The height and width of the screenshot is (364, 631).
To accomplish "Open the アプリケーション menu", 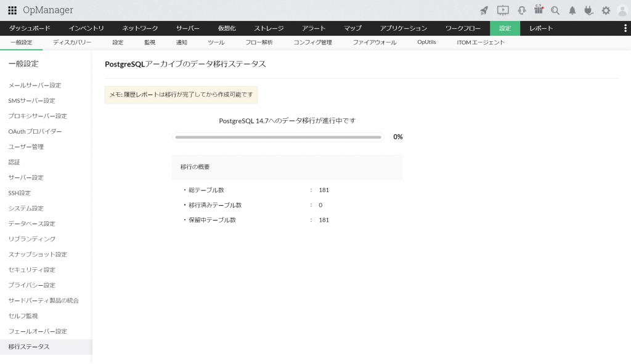I will [403, 28].
